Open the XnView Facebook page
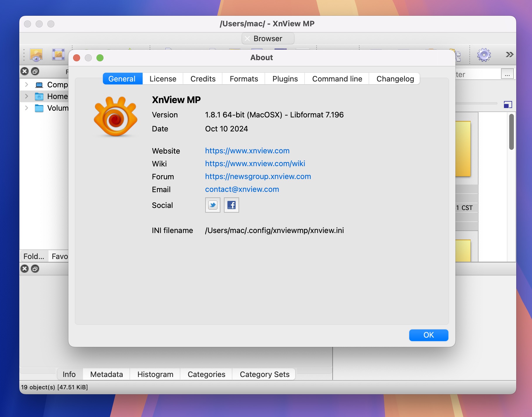Viewport: 532px width, 417px height. [231, 205]
